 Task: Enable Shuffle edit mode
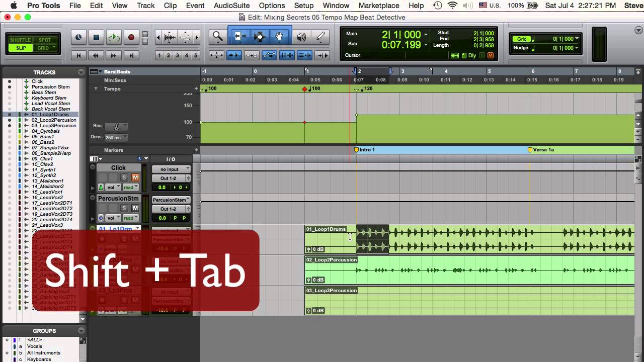[x=20, y=40]
